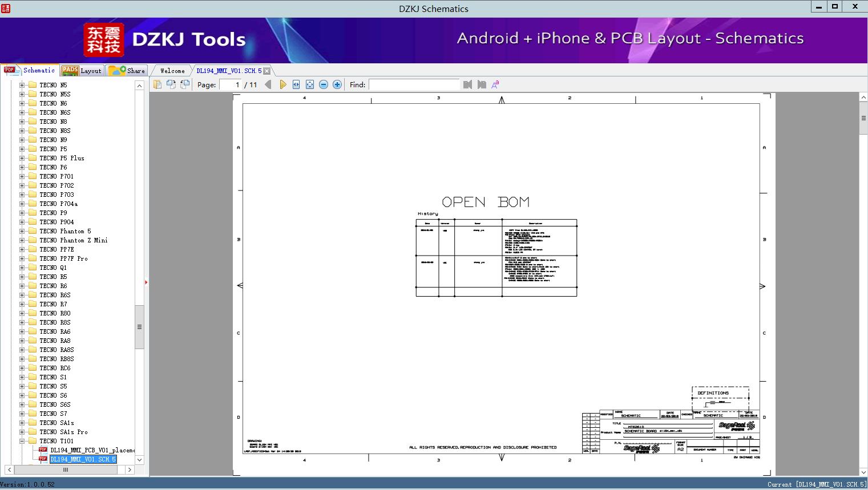Expand the TECNO P5 Plus folder
Screen dimensions: 868x490
(x=22, y=158)
